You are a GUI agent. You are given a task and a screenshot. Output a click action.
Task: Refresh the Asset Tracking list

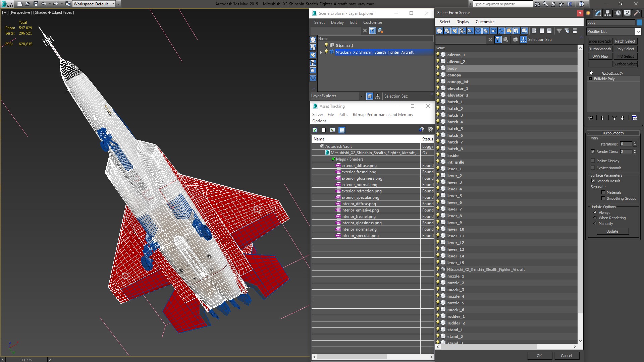coord(315,130)
